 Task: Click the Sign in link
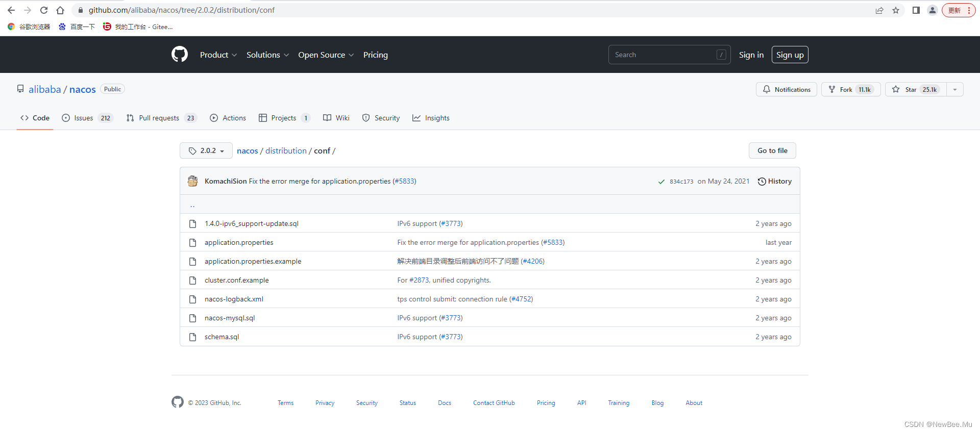coord(751,55)
